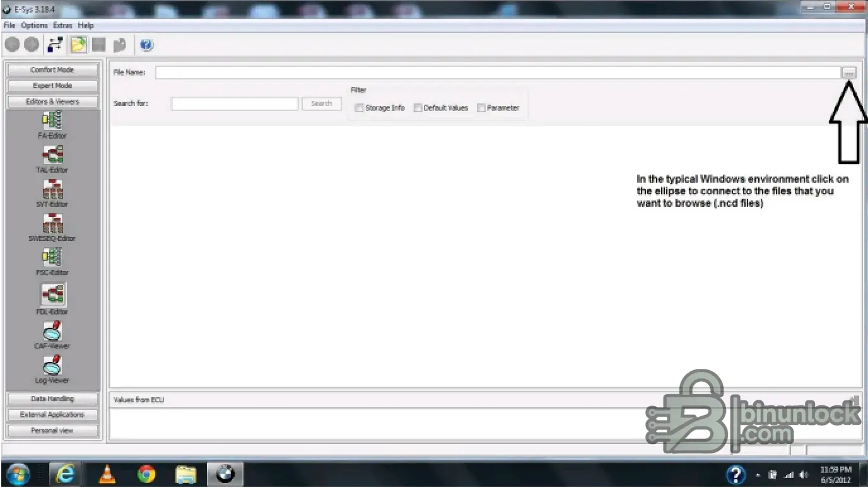Open the Options menu
This screenshot has height=488, width=868.
click(x=34, y=25)
